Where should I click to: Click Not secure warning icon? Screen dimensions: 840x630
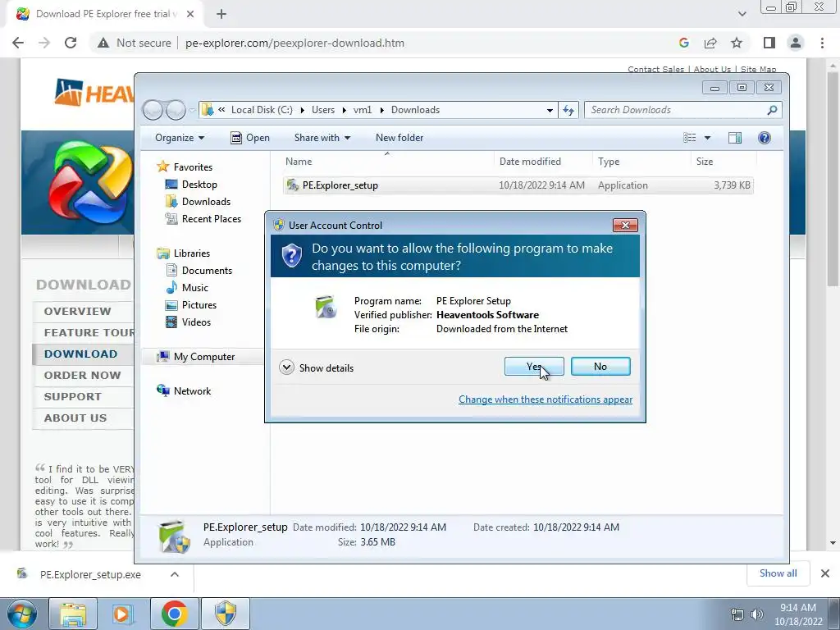(x=103, y=43)
